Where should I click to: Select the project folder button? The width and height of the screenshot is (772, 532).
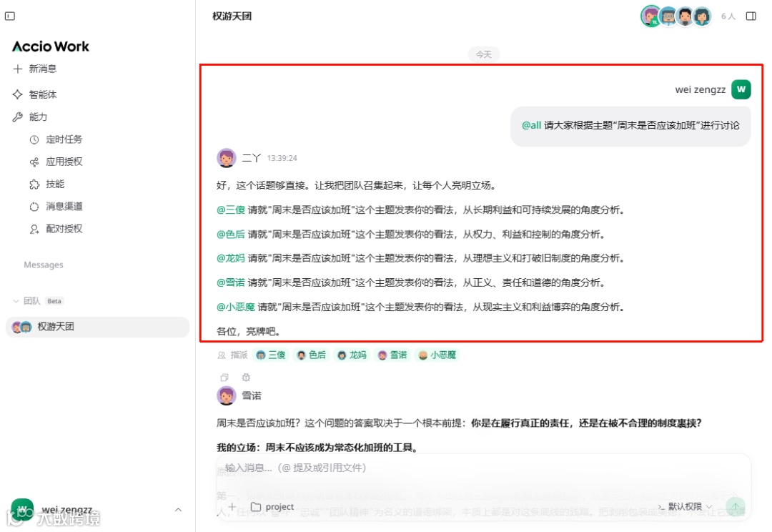272,507
